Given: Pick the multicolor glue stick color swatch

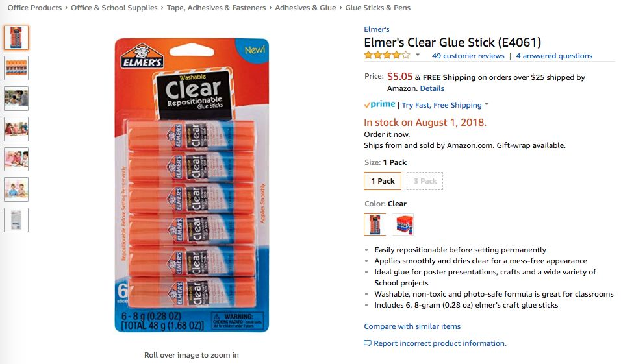Looking at the screenshot, I should coord(402,224).
